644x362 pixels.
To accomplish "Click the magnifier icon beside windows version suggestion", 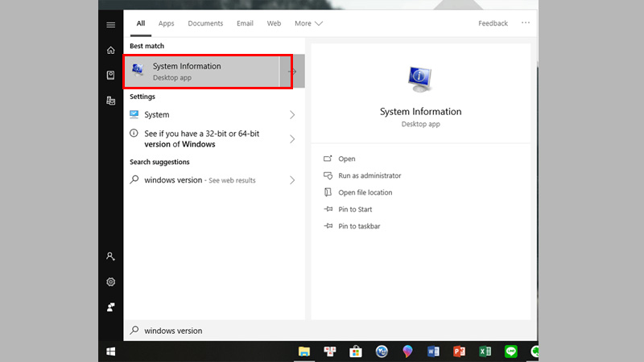I will (x=134, y=179).
